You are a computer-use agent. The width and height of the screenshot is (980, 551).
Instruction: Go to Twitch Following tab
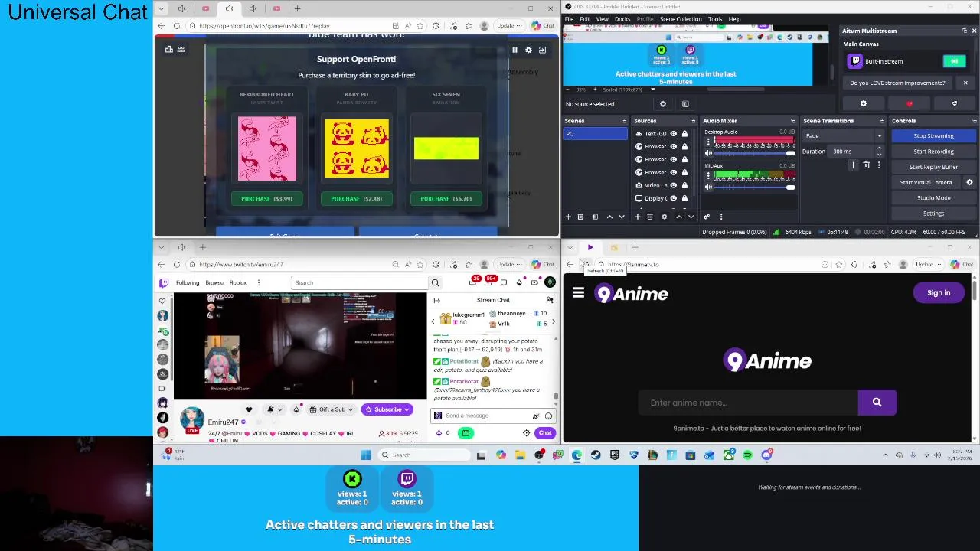(x=188, y=282)
